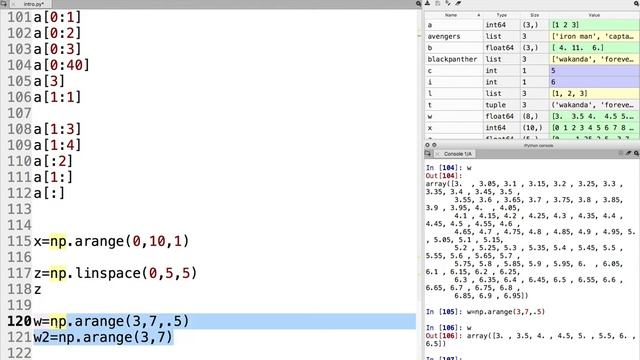
Task: Click the green value cell [1 2 3]
Action: point(594,25)
